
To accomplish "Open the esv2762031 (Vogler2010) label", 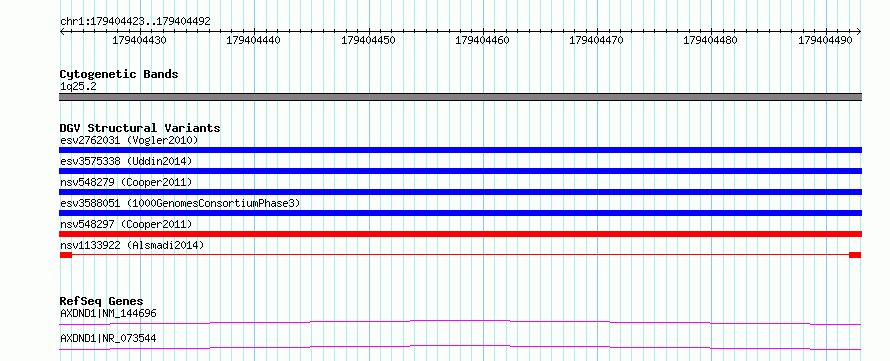I will (129, 140).
